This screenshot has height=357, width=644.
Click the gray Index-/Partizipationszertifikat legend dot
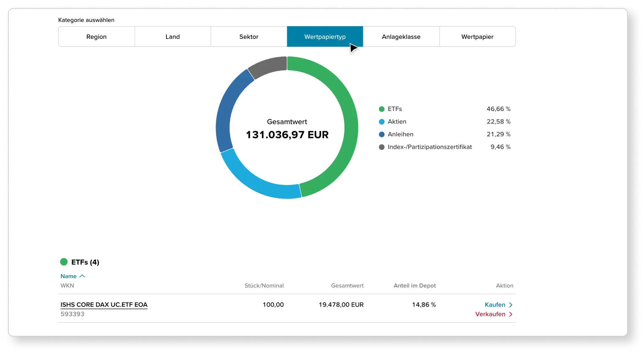pos(381,147)
